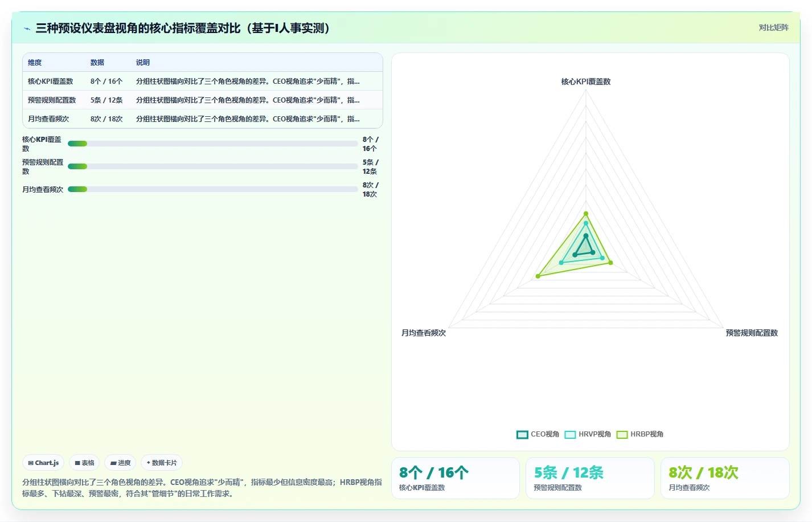
Task: Select table cell 预警规则配置数
Action: [52, 100]
